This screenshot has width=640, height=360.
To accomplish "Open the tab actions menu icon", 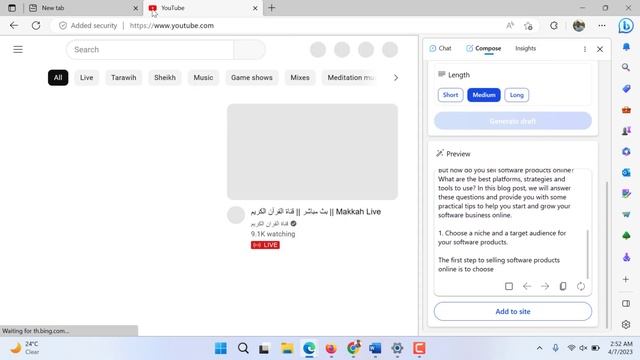I will click(x=12, y=8).
